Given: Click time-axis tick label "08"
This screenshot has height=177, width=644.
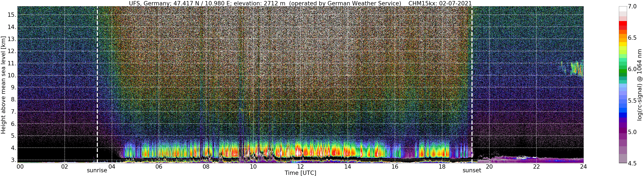Looking at the screenshot, I should (206, 166).
